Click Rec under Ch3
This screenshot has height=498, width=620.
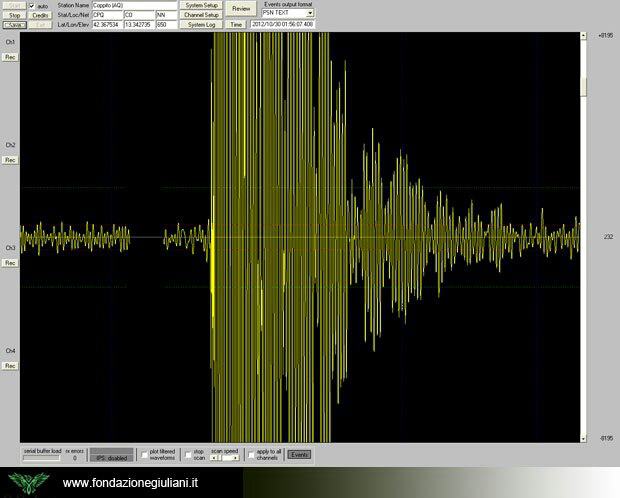coord(10,263)
